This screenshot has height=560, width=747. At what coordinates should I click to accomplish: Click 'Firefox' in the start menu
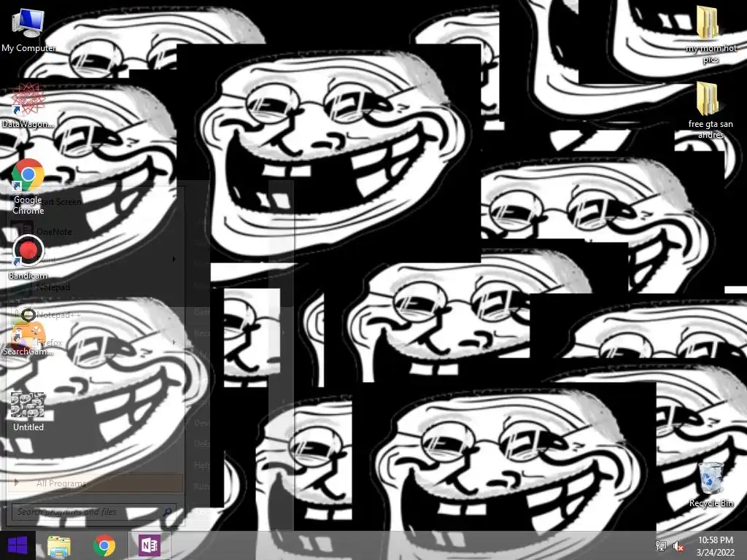[96, 342]
